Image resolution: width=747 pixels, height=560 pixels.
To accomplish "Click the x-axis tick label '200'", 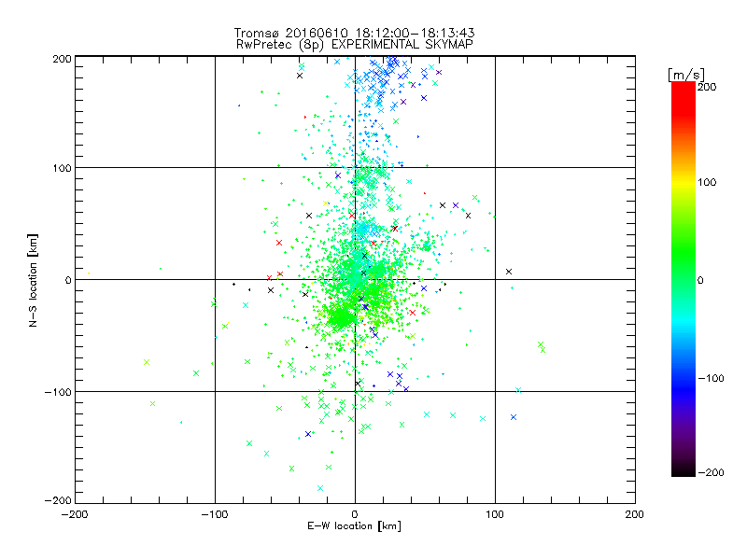I will pyautogui.click(x=635, y=514).
